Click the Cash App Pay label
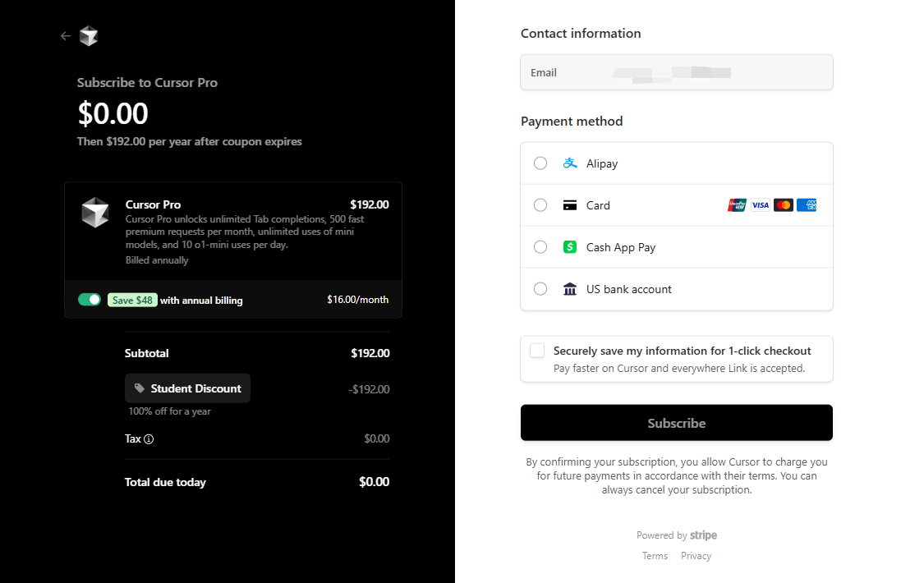Viewport: 924px width, 583px height. click(x=621, y=247)
